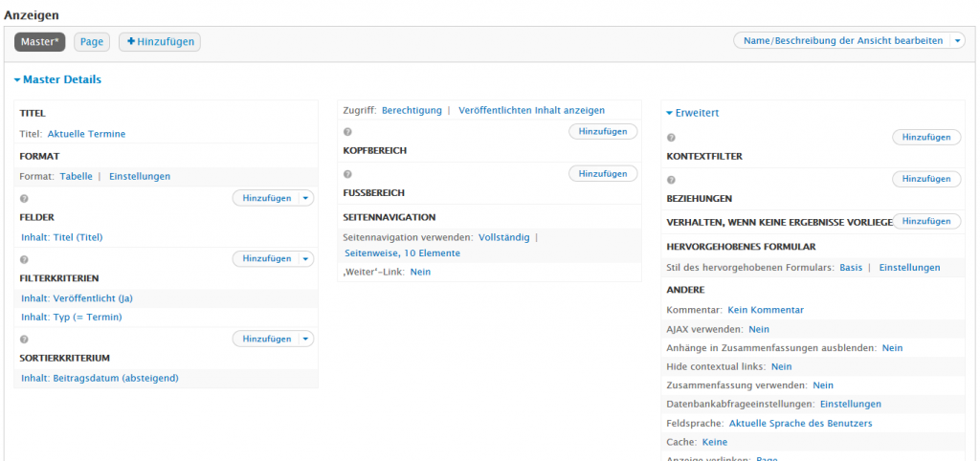Expand arrow next to Name/Beschreibung bearbeiten

[x=957, y=41]
